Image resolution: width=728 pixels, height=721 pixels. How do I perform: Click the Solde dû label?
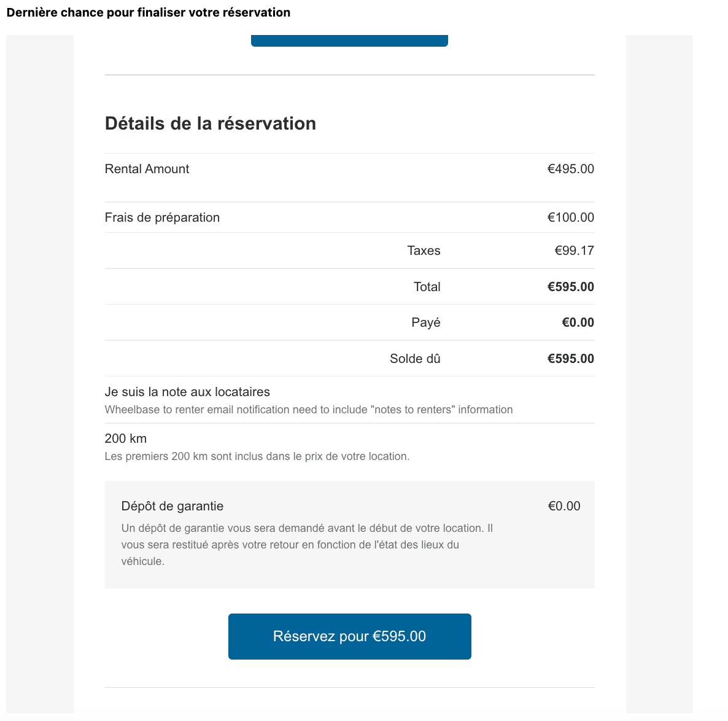tap(415, 359)
